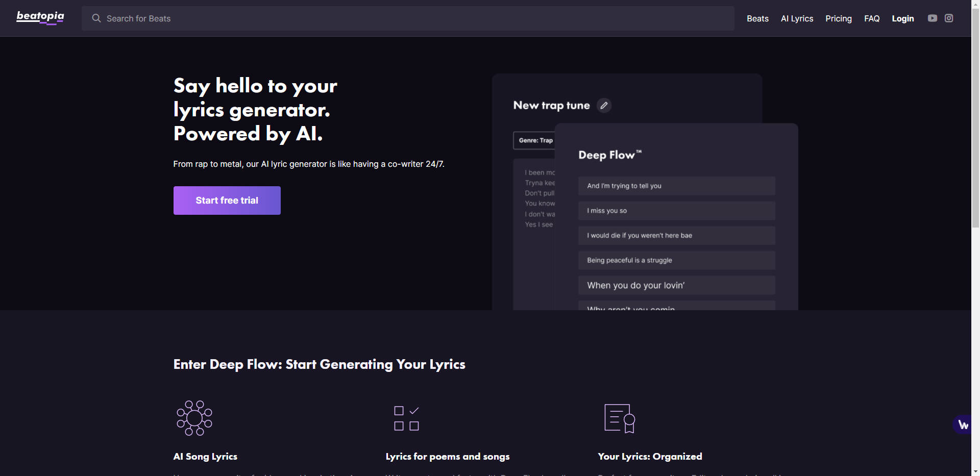Click the pencil edit icon beside New trap tune
Screen dimensions: 980x476
point(604,106)
